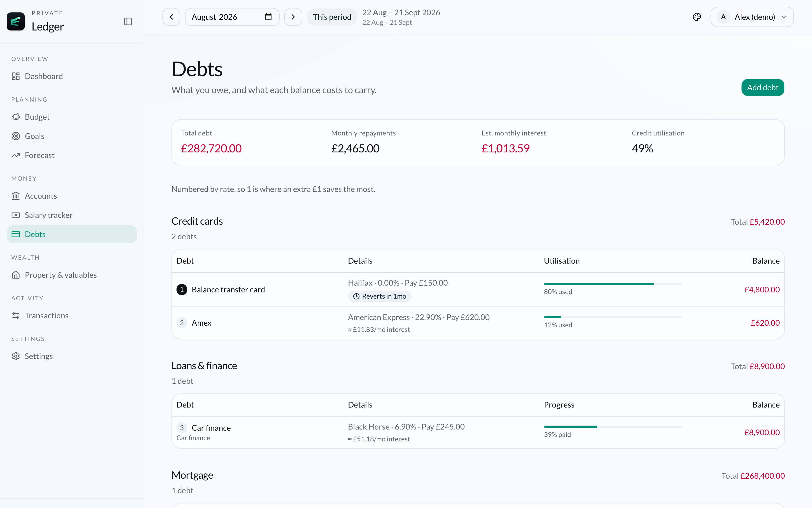This screenshot has height=508, width=812.
Task: Click the clock icon in Reverts badge
Action: point(356,296)
